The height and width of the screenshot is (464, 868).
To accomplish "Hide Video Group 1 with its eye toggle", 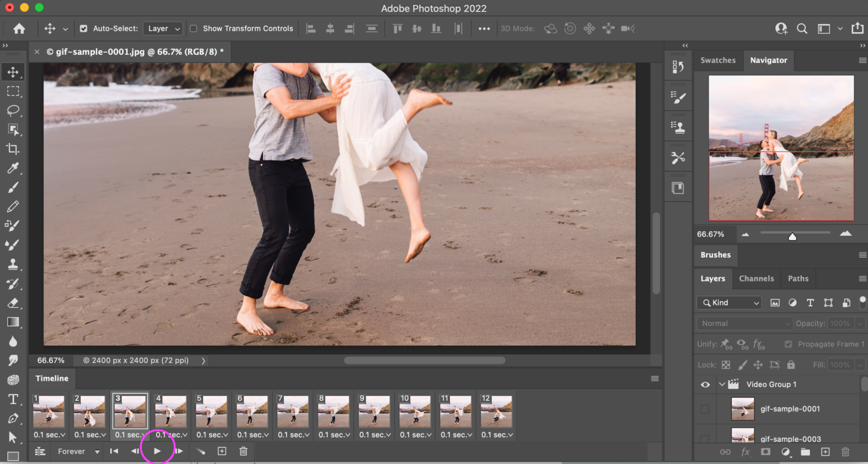I will 705,384.
